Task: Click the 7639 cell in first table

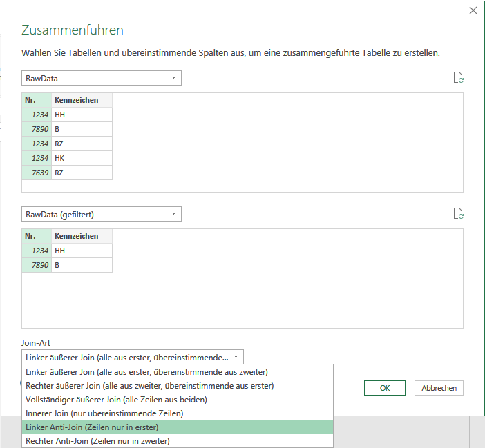Action: point(37,173)
